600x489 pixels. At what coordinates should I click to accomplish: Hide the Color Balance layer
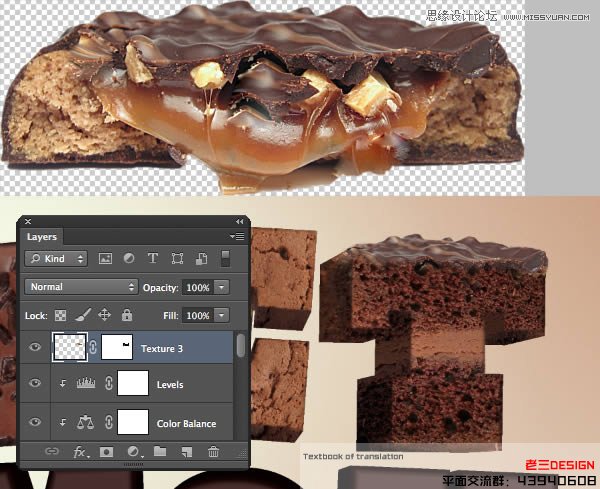click(x=35, y=422)
